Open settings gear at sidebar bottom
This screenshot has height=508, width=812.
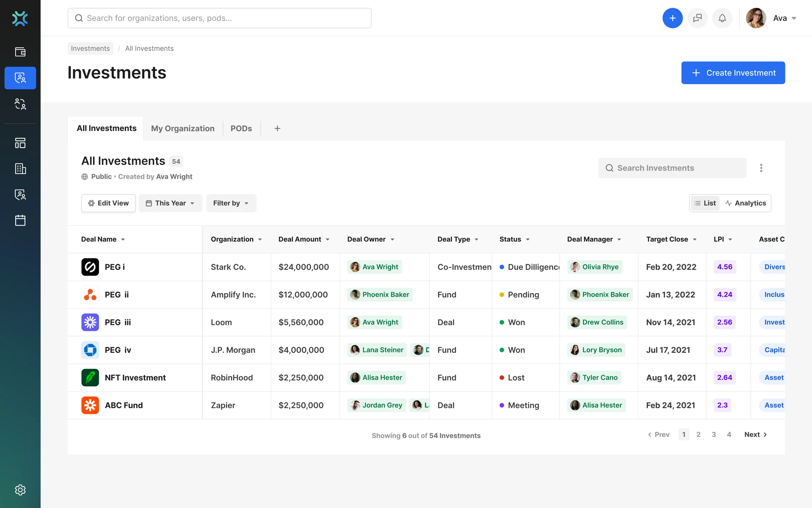click(20, 490)
